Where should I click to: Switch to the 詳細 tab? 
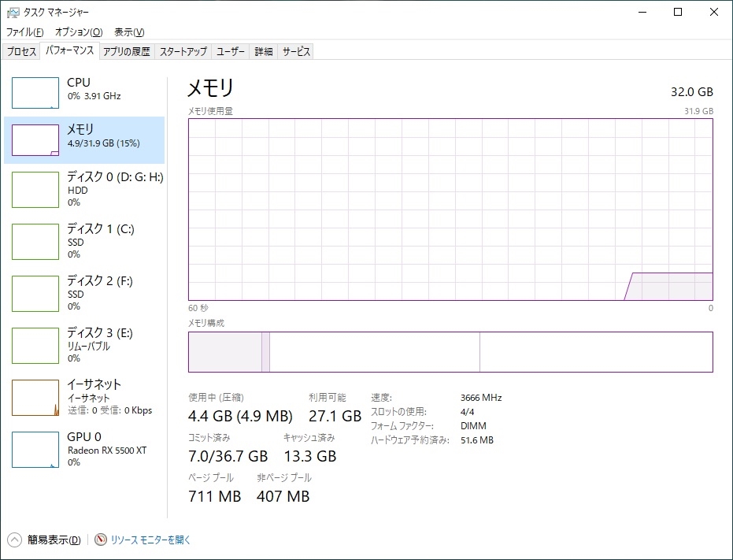[263, 51]
